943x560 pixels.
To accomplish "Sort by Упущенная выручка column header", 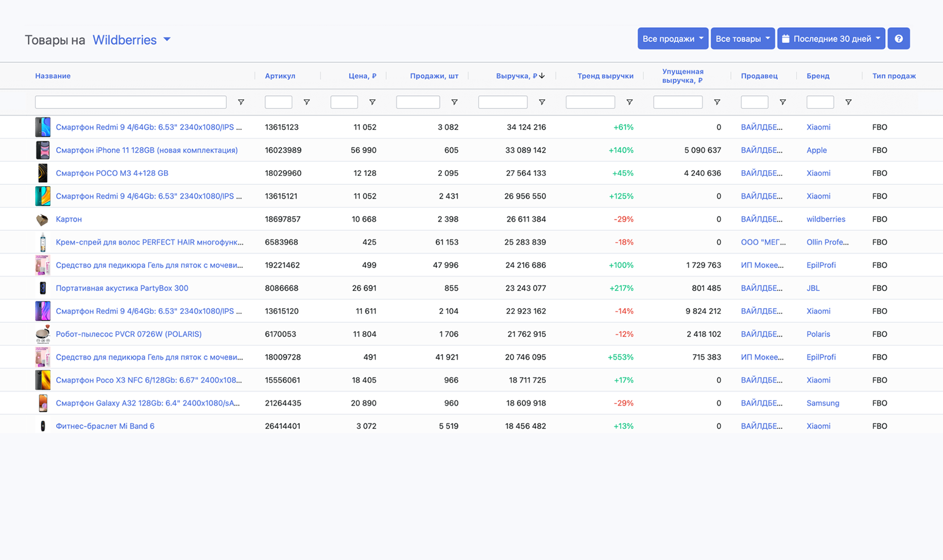I will (683, 76).
